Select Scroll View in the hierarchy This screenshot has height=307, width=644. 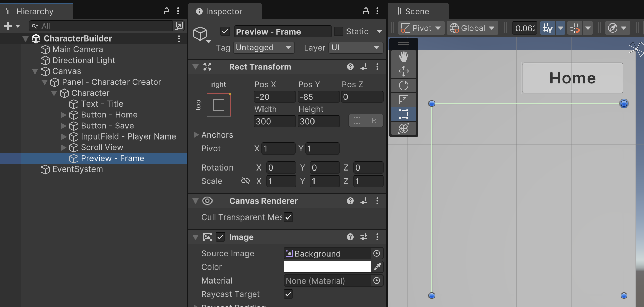pyautogui.click(x=102, y=147)
